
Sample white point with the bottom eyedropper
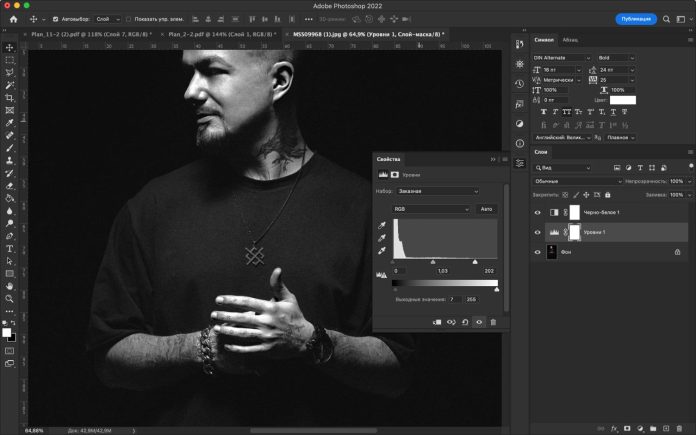click(x=382, y=251)
